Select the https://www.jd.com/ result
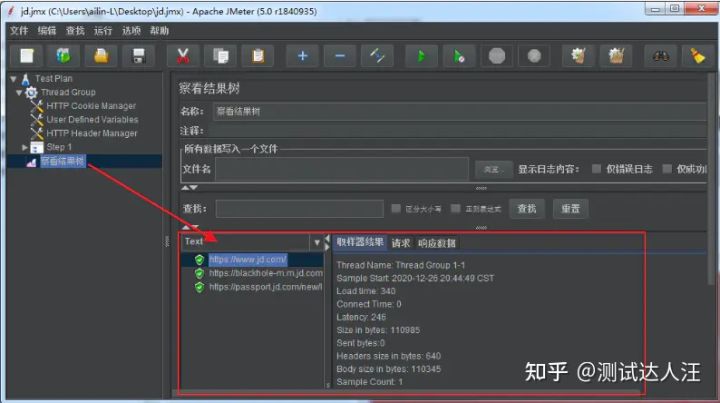The width and height of the screenshot is (720, 403). point(248,260)
